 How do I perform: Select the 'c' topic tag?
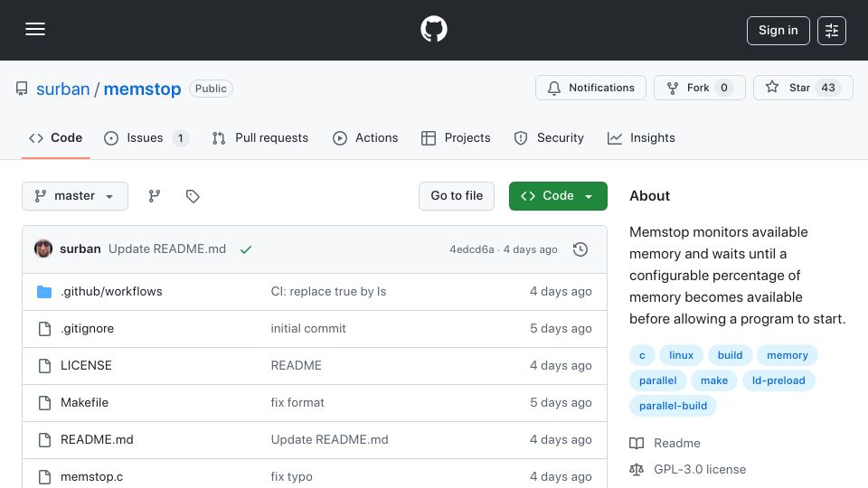tap(642, 355)
